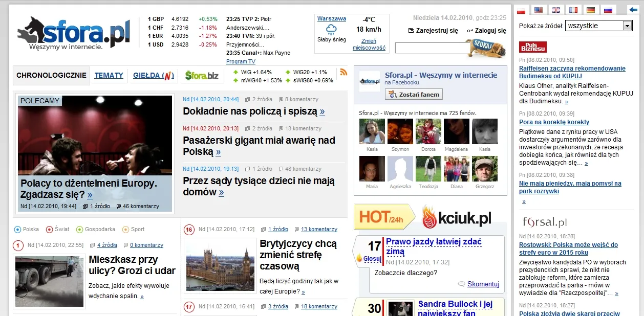Open the orange RSS feed icon
The width and height of the screenshot is (644, 316).
(344, 72)
